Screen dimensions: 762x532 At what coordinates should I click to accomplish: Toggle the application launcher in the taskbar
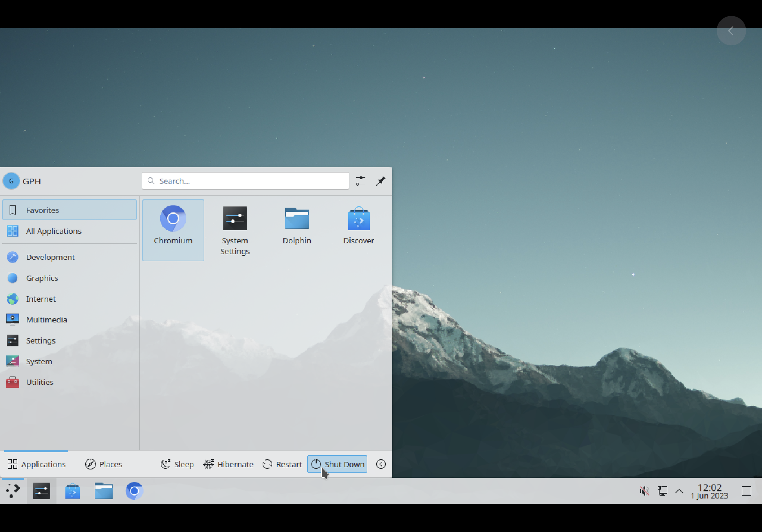point(13,491)
